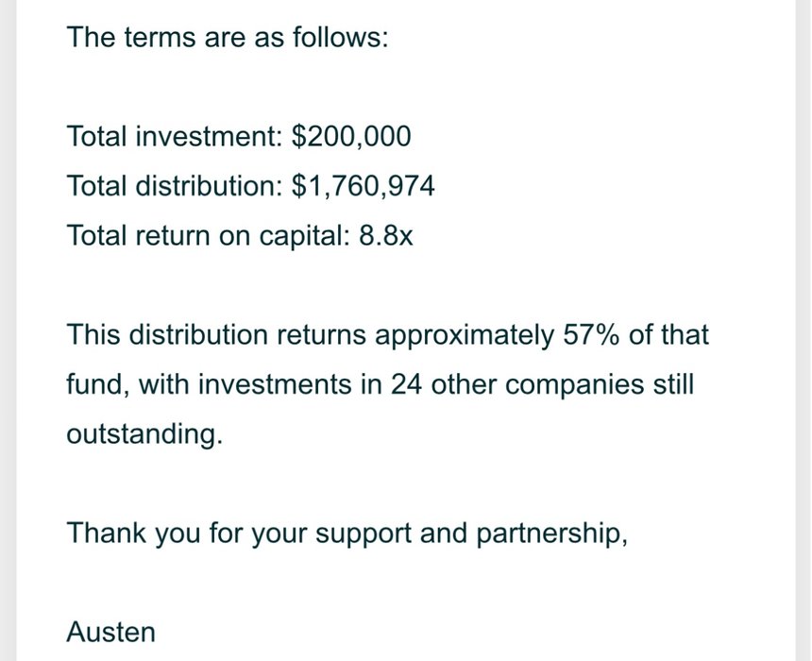Click the 57% figure in the paragraph

pyautogui.click(x=590, y=334)
